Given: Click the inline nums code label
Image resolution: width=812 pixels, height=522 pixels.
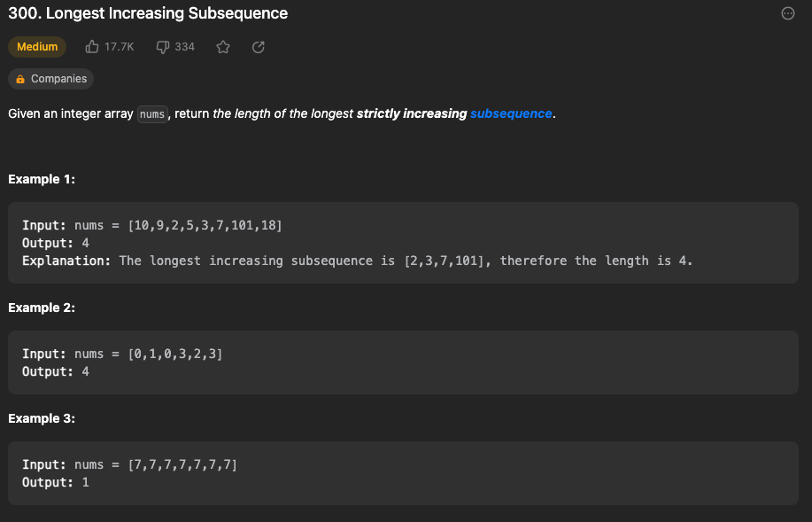Looking at the screenshot, I should (152, 114).
